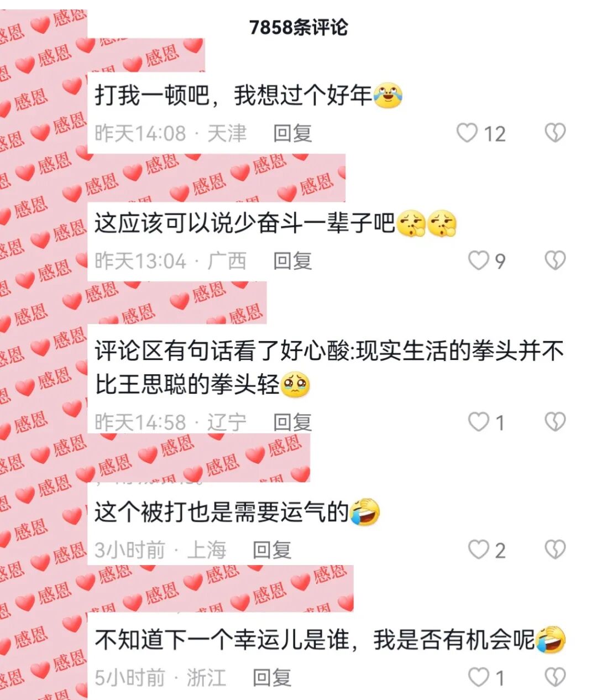The image size is (597, 700).
Task: Tap the 7858条评论 header title
Action: [x=298, y=27]
